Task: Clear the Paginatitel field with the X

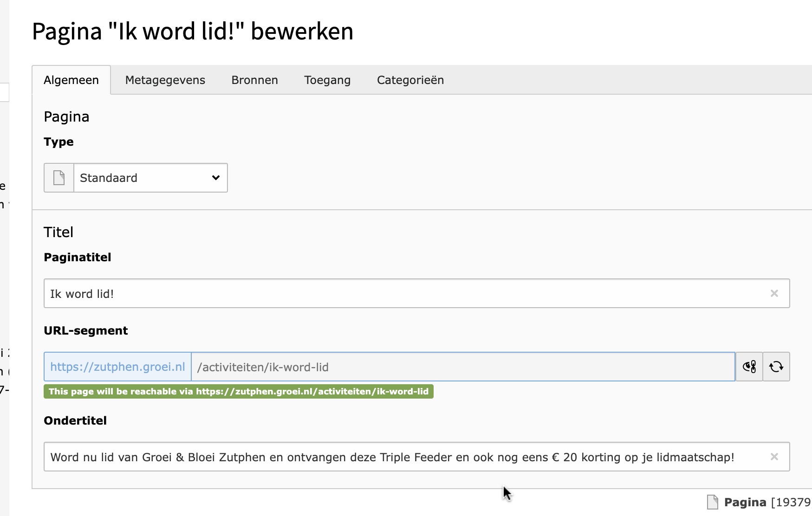Action: (x=774, y=293)
